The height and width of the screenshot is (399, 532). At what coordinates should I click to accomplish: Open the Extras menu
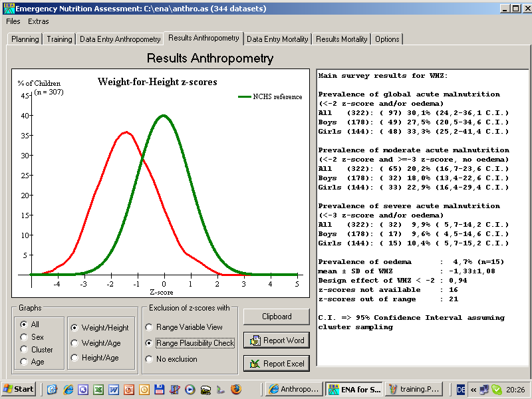(x=38, y=21)
